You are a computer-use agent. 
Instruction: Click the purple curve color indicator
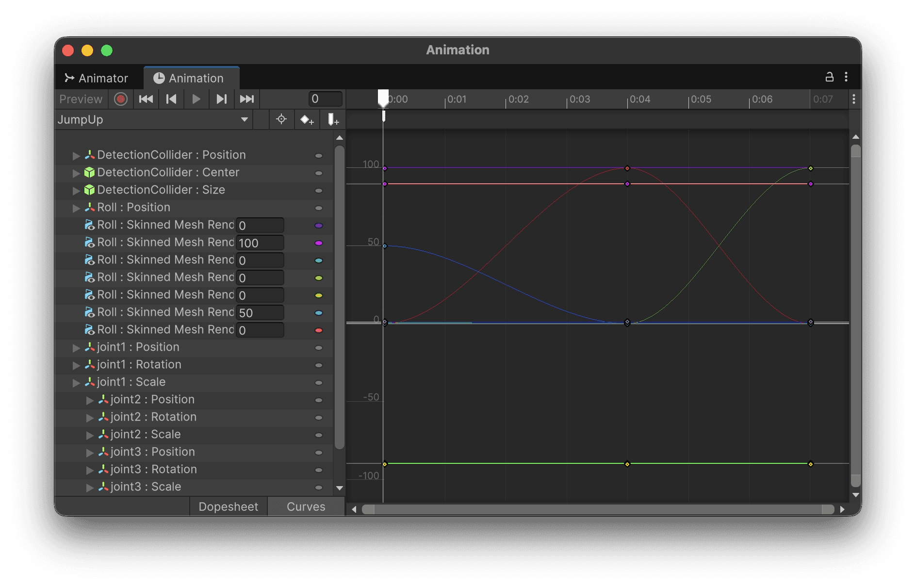[x=319, y=226]
